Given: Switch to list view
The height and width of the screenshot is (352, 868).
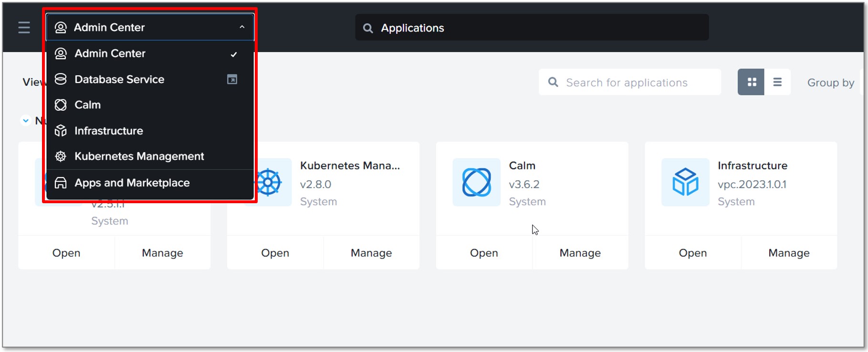Looking at the screenshot, I should (777, 82).
